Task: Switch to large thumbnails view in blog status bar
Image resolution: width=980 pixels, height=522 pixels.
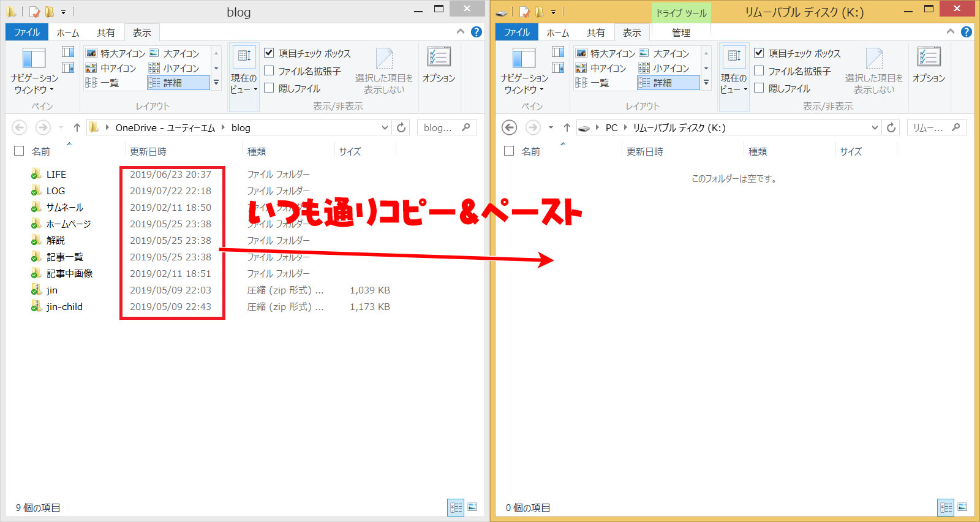Action: pyautogui.click(x=472, y=507)
